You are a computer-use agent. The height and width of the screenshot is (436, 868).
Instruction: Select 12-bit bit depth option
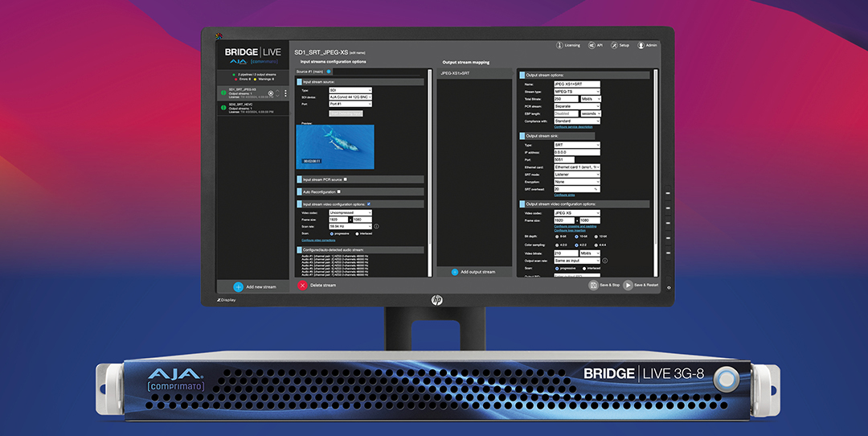click(596, 237)
